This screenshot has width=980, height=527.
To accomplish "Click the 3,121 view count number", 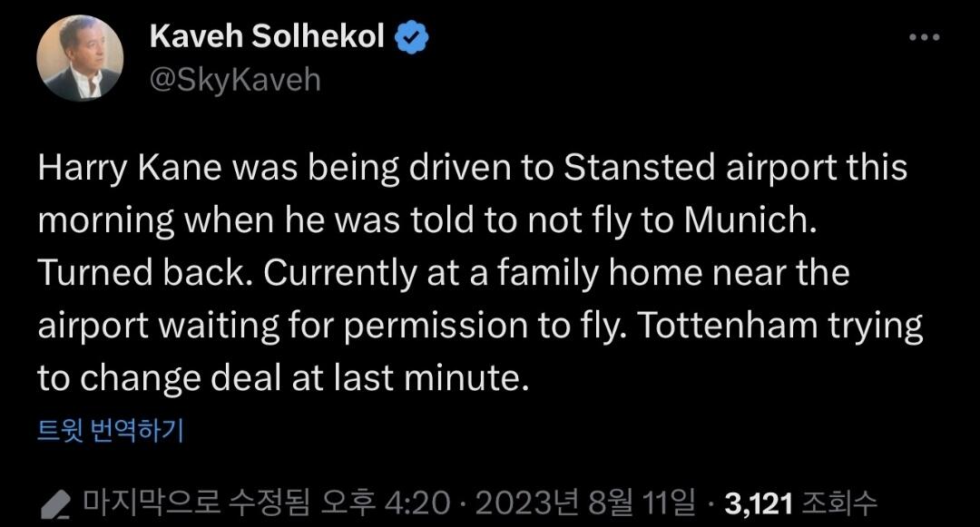I will coord(762,501).
